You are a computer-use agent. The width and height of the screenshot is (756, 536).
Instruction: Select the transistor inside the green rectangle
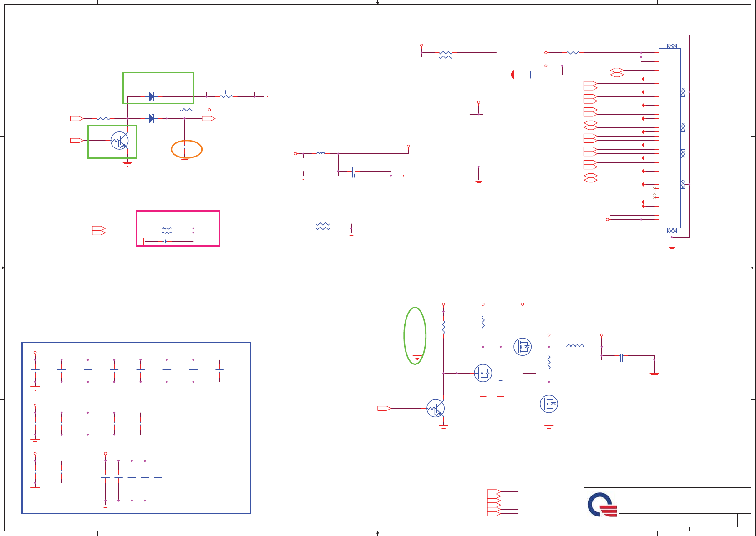119,141
